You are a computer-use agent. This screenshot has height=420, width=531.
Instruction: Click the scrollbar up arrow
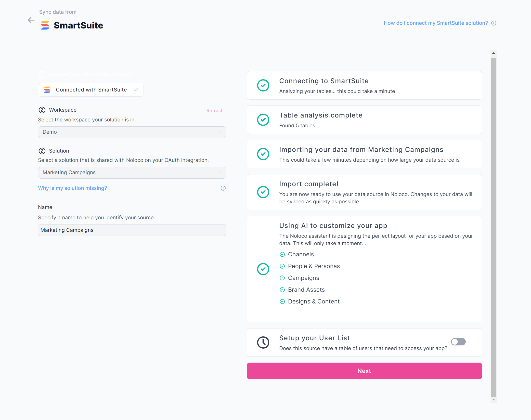pyautogui.click(x=493, y=53)
